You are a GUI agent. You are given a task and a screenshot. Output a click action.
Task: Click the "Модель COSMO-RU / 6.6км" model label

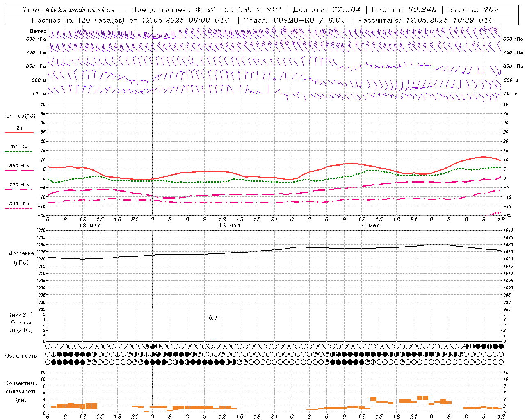[296, 20]
